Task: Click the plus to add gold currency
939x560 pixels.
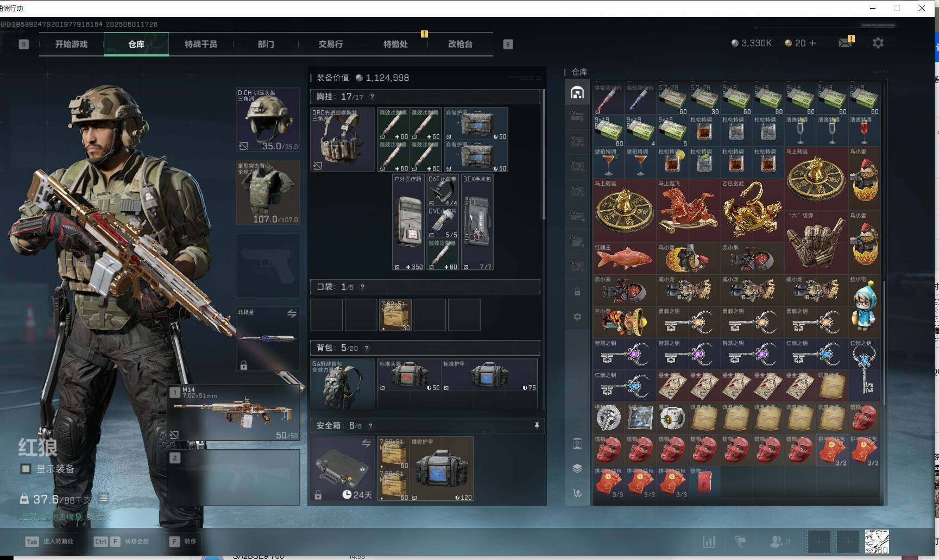Action: (x=812, y=43)
